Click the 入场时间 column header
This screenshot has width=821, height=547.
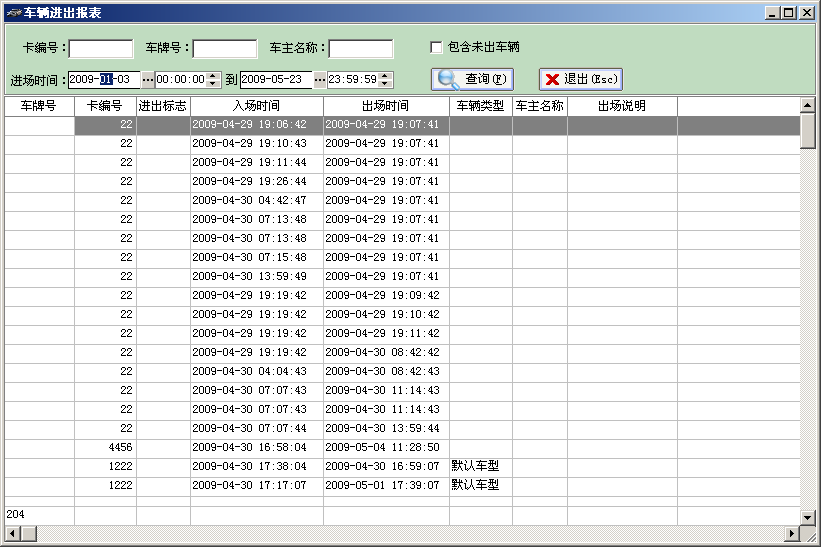pyautogui.click(x=257, y=106)
